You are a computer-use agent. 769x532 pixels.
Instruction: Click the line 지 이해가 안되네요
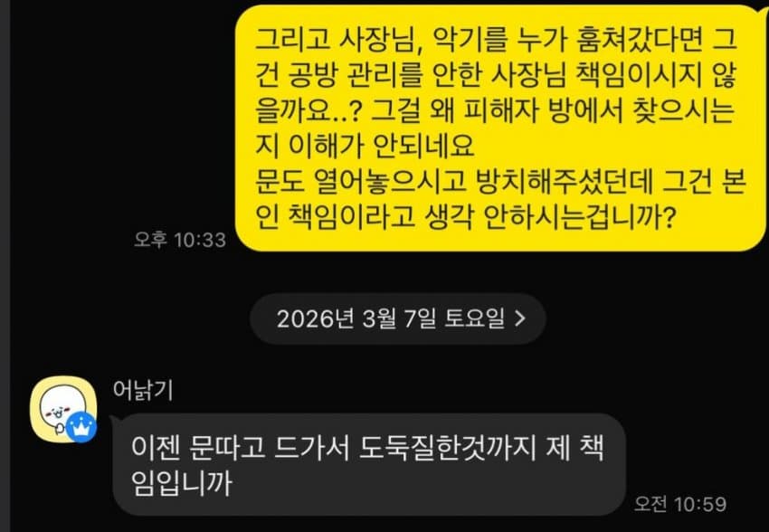click(365, 146)
